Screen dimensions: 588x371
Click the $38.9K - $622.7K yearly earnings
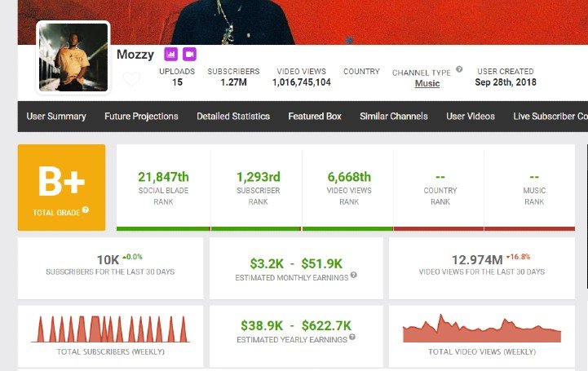296,325
